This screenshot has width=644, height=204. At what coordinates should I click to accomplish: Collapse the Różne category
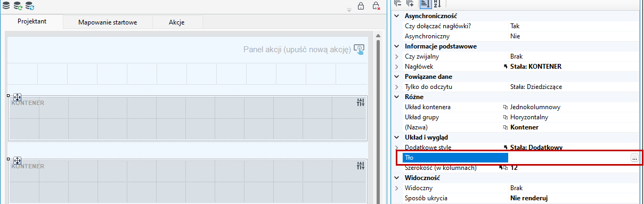tap(396, 97)
